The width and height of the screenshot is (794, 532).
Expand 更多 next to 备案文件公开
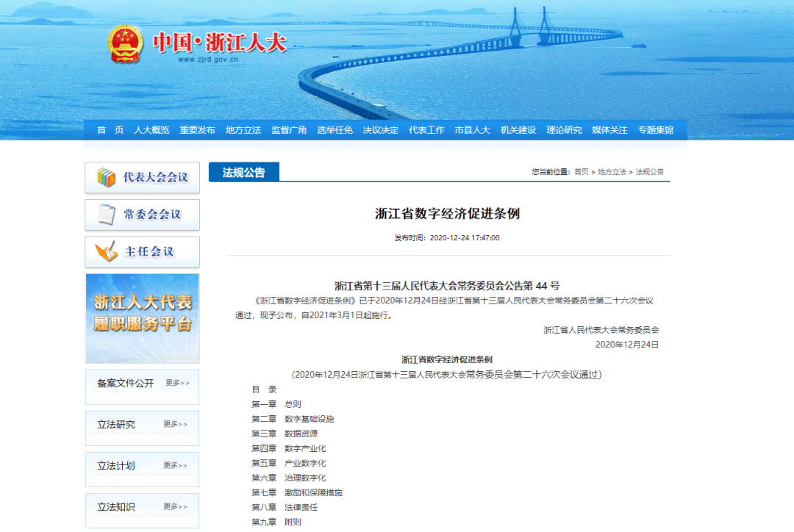click(177, 383)
